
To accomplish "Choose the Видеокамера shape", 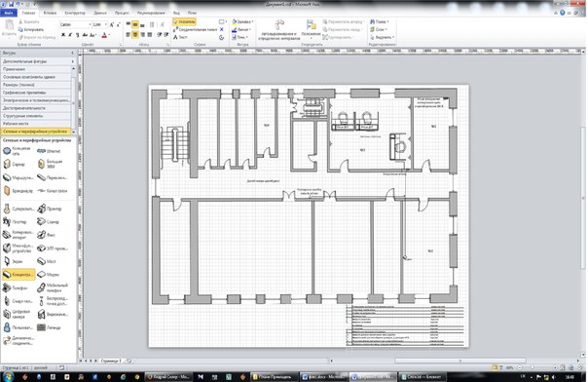I will point(53,314).
